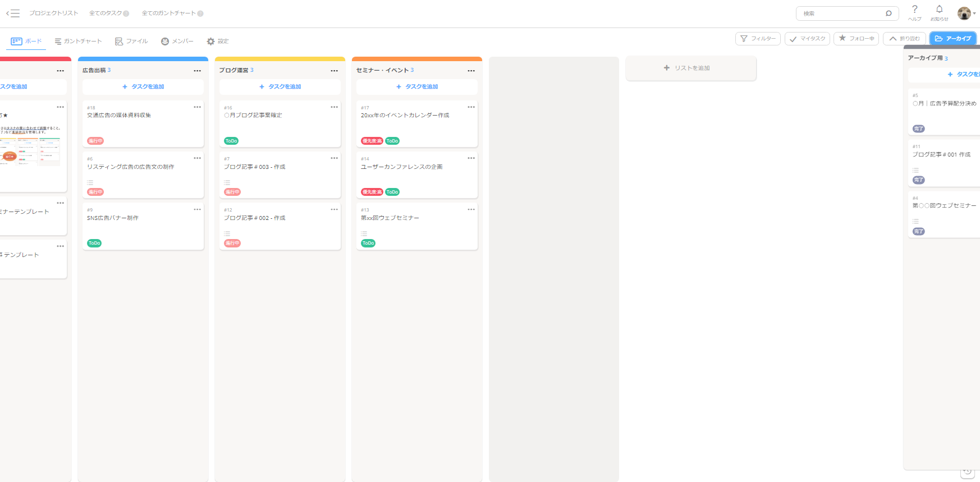
Task: Open the 交通広告の媒体資料収集 task card
Action: 143,123
